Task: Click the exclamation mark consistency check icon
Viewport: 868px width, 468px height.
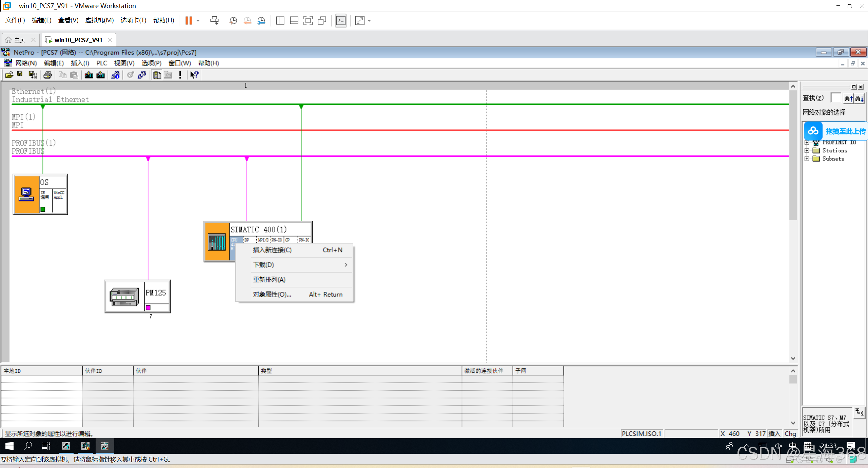Action: click(x=180, y=75)
